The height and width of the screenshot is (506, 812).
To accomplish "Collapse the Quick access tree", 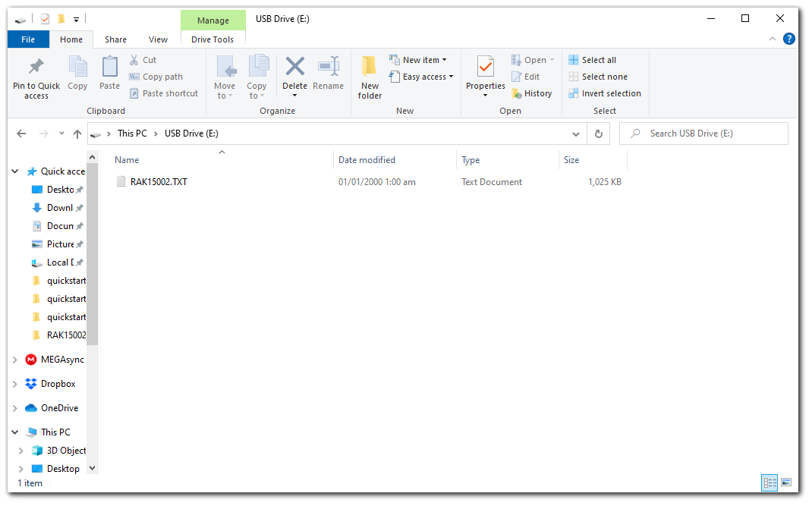I will pyautogui.click(x=15, y=171).
